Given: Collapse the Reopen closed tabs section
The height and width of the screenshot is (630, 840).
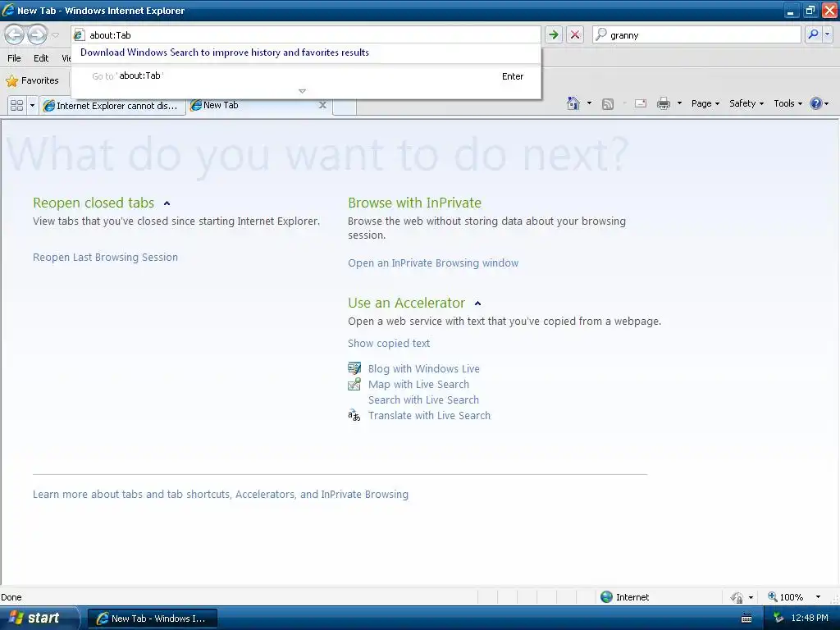Looking at the screenshot, I should click(167, 203).
